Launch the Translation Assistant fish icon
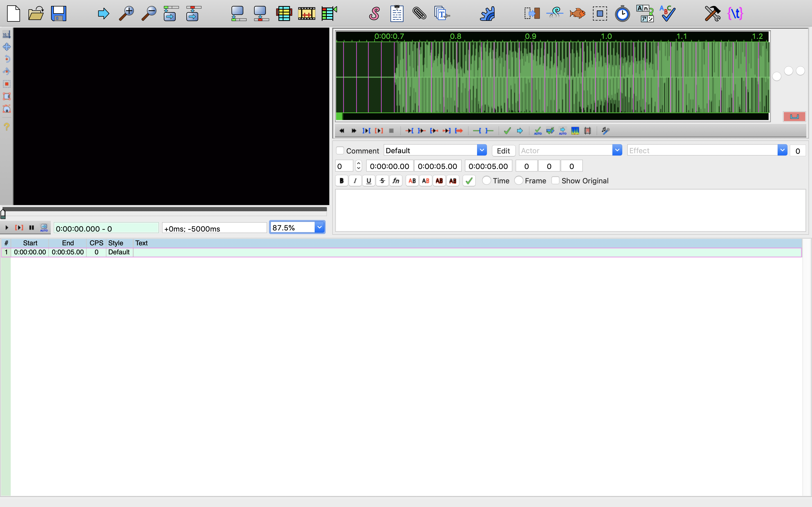 tap(577, 14)
